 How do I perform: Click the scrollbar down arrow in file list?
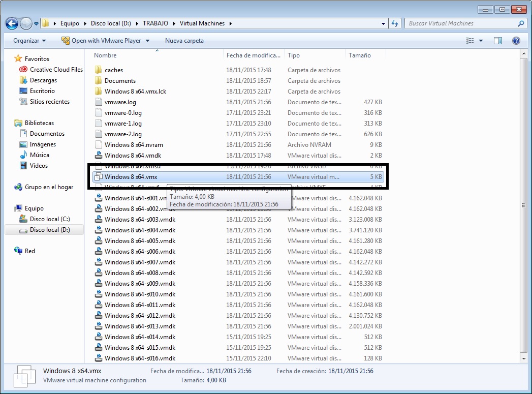pyautogui.click(x=523, y=359)
